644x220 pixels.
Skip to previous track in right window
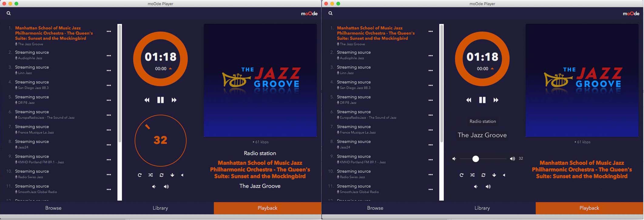[x=469, y=100]
